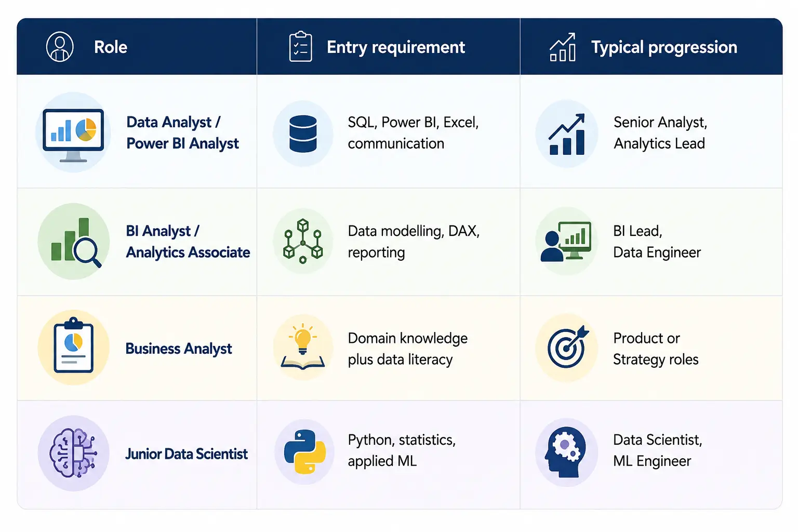The image size is (798, 532).
Task: Select the monitor dashboard icon for Data Analyst
Action: (x=73, y=134)
